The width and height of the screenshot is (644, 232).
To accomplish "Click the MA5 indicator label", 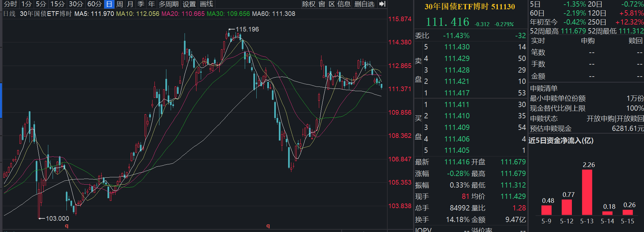I will point(94,14).
